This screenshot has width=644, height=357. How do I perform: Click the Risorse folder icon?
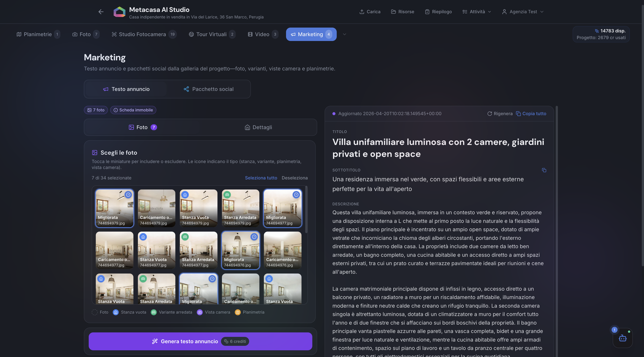pyautogui.click(x=393, y=12)
